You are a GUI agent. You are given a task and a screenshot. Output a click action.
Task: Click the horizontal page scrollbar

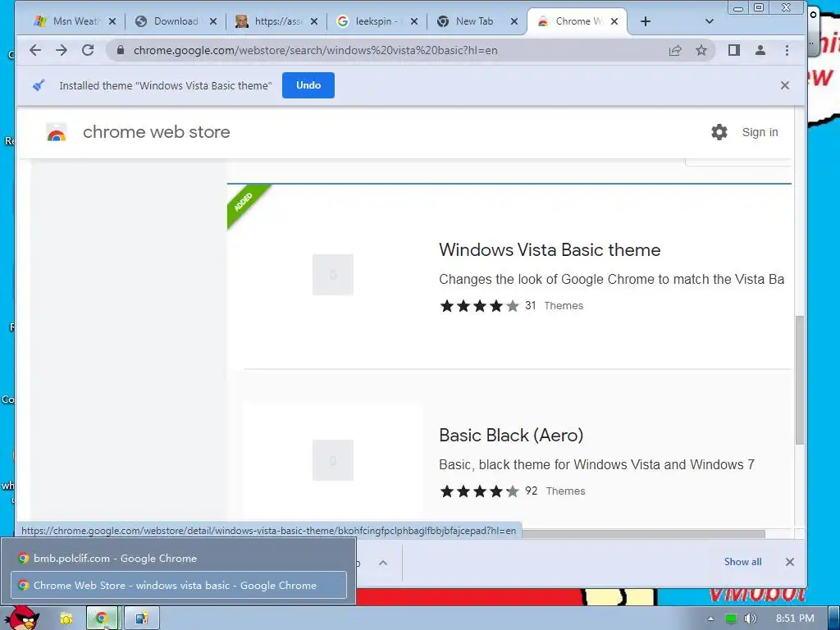[643, 533]
